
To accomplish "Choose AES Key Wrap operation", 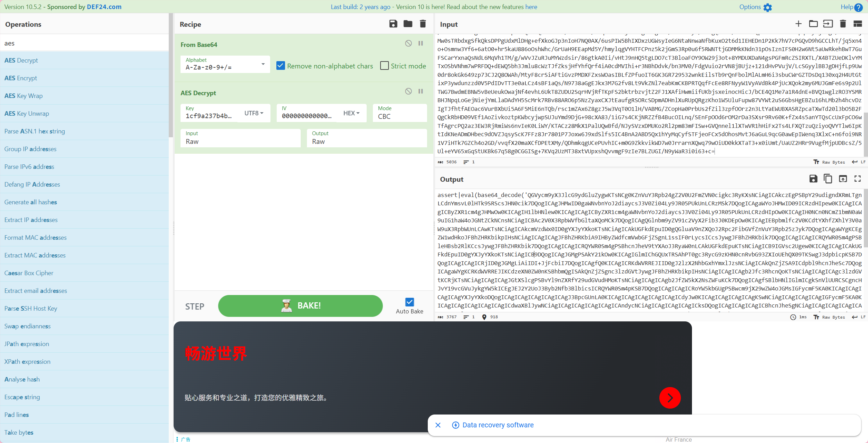I will point(24,96).
